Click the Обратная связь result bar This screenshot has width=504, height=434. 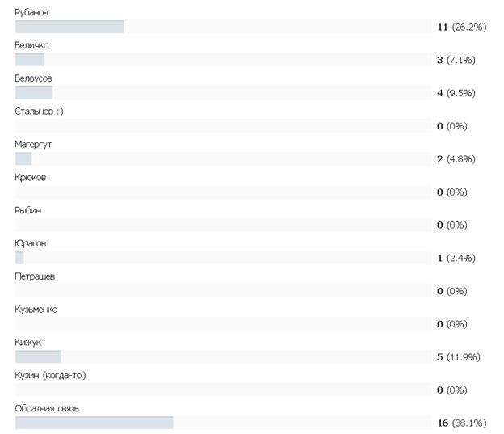pyautogui.click(x=94, y=423)
